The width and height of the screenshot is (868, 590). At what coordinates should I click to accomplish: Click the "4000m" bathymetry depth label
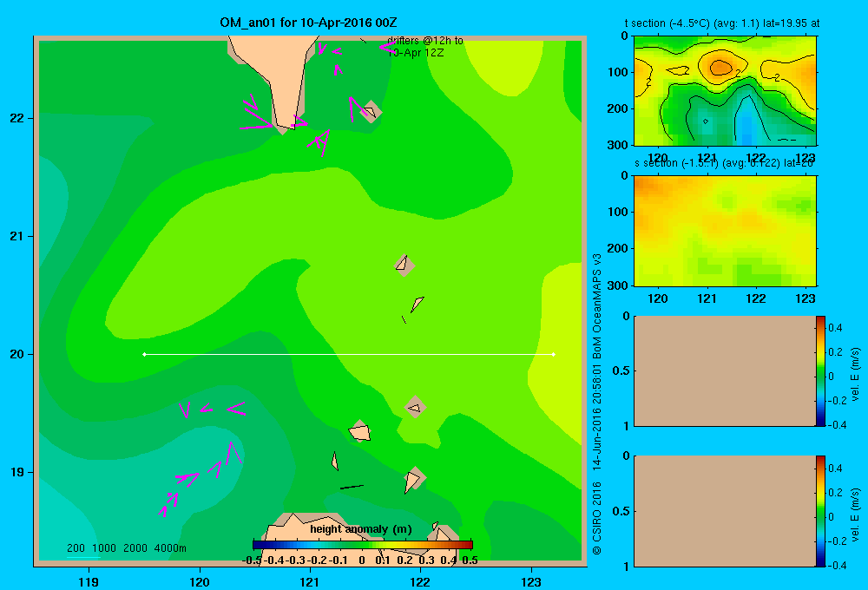170,548
